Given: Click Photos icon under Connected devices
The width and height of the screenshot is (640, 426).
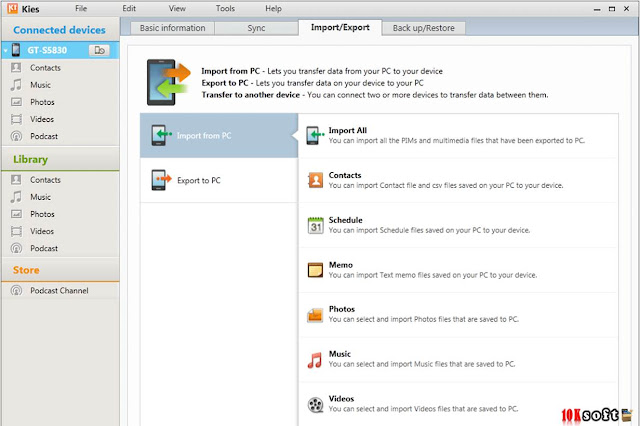Looking at the screenshot, I should click(x=16, y=102).
